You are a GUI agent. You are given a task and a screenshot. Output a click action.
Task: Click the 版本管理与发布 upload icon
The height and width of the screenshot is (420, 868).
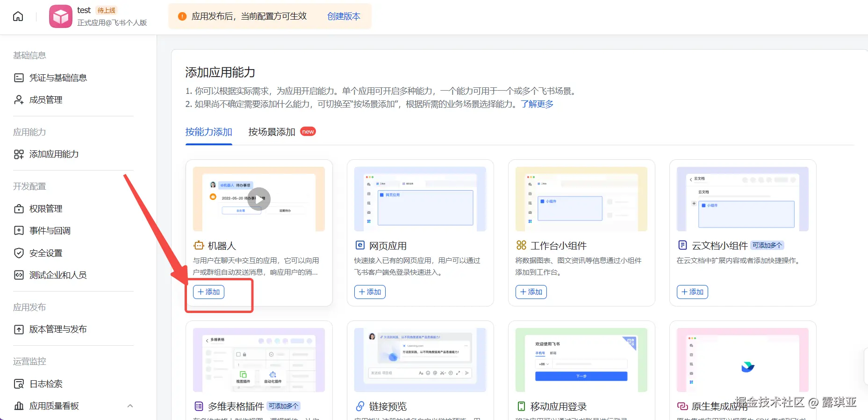click(x=19, y=329)
